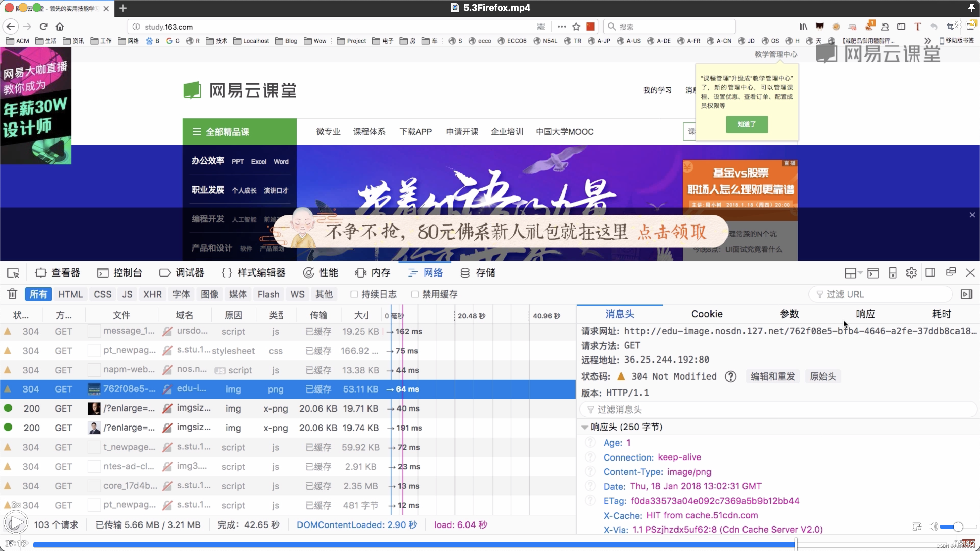Open devtools settings gear
This screenshot has height=551, width=980.
coord(911,273)
